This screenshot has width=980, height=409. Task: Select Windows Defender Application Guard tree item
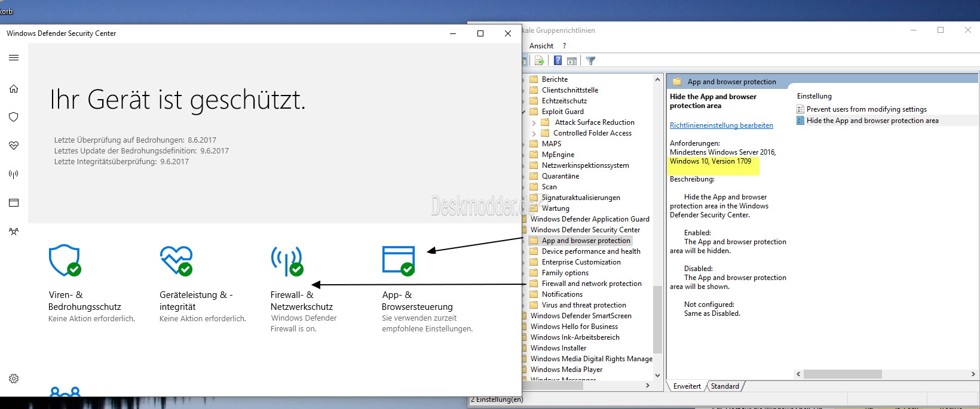(590, 219)
